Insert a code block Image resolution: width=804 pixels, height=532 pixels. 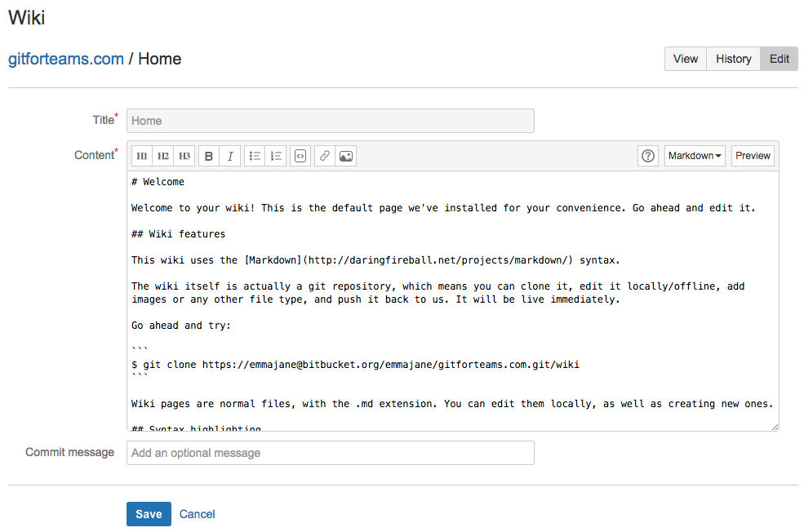pyautogui.click(x=300, y=155)
